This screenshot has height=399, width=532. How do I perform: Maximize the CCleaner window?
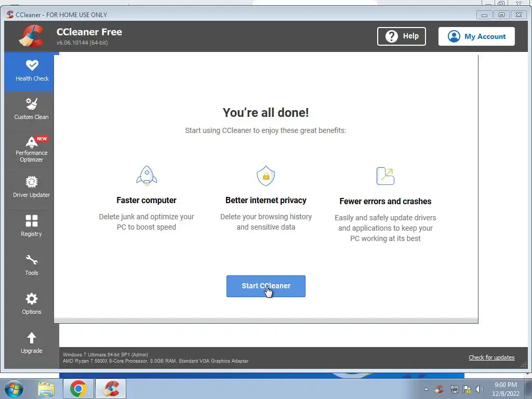tap(501, 15)
